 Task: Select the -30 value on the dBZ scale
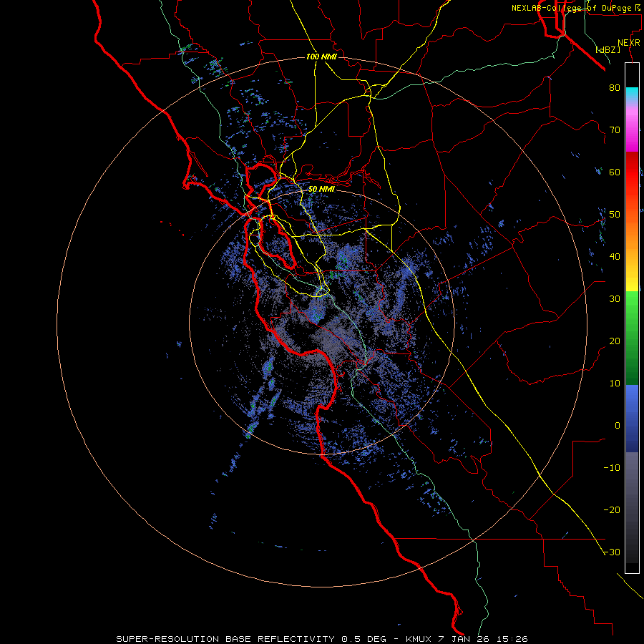click(612, 552)
